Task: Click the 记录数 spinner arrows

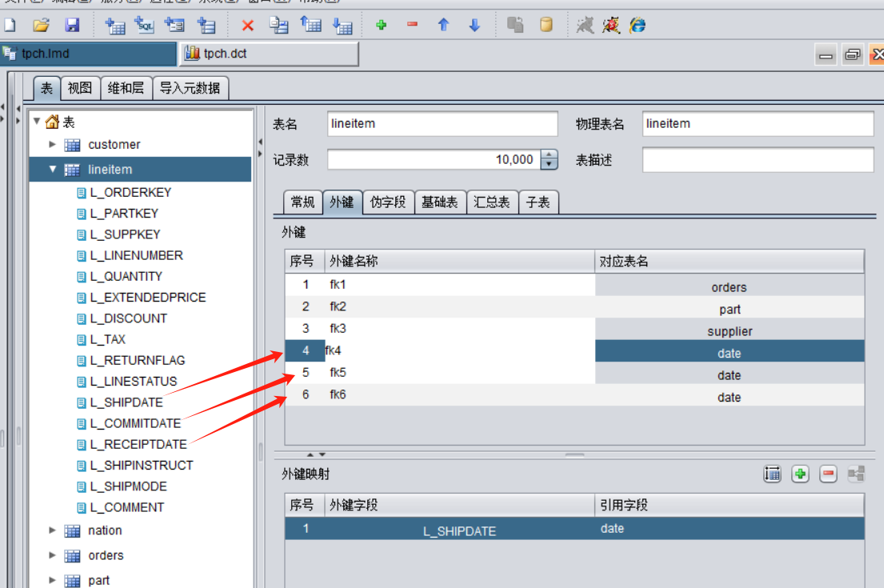Action: 549,160
